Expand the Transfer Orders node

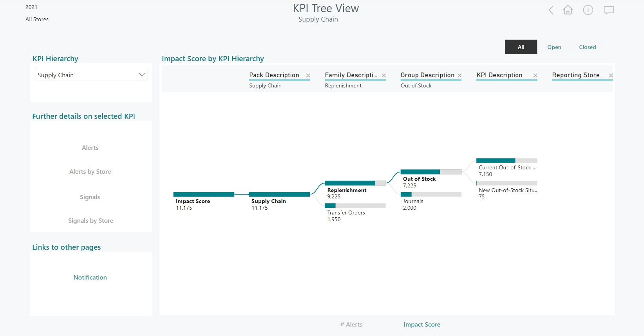pyautogui.click(x=355, y=206)
